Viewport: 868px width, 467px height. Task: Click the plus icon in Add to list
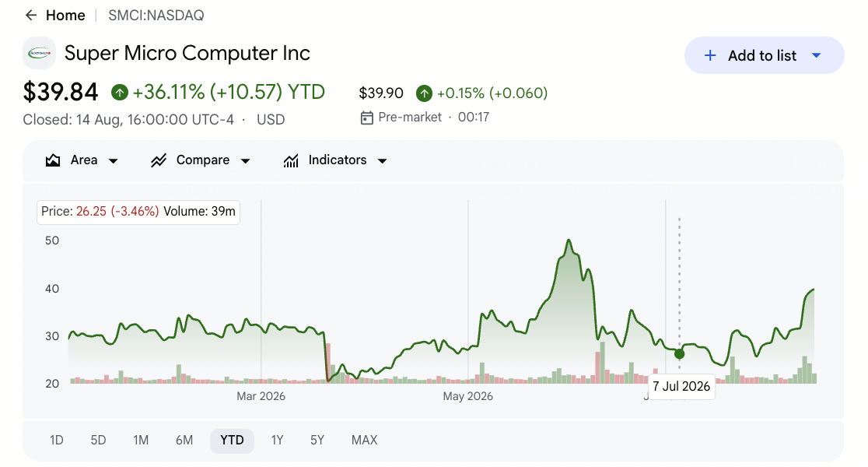[x=709, y=55]
